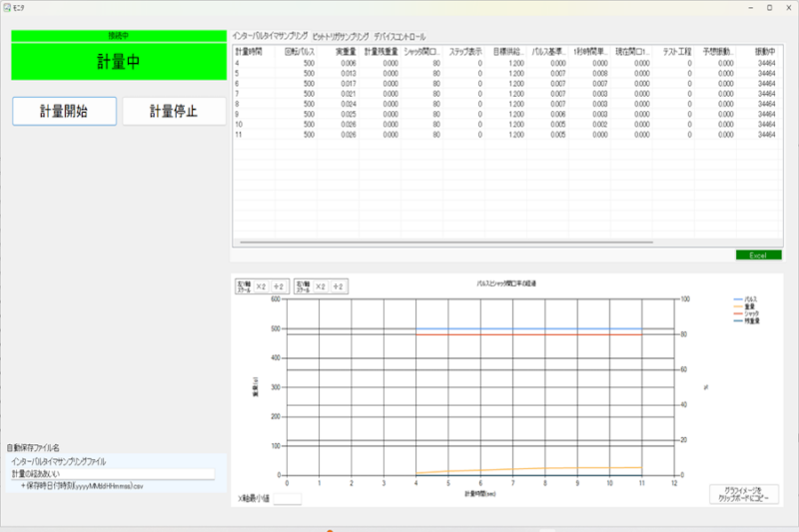
Task: Click the 計量の超あいい file name field
Action: click(113, 474)
